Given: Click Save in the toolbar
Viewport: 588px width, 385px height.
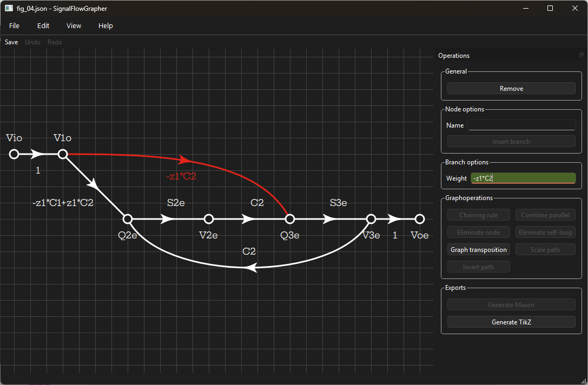Looking at the screenshot, I should pos(11,42).
